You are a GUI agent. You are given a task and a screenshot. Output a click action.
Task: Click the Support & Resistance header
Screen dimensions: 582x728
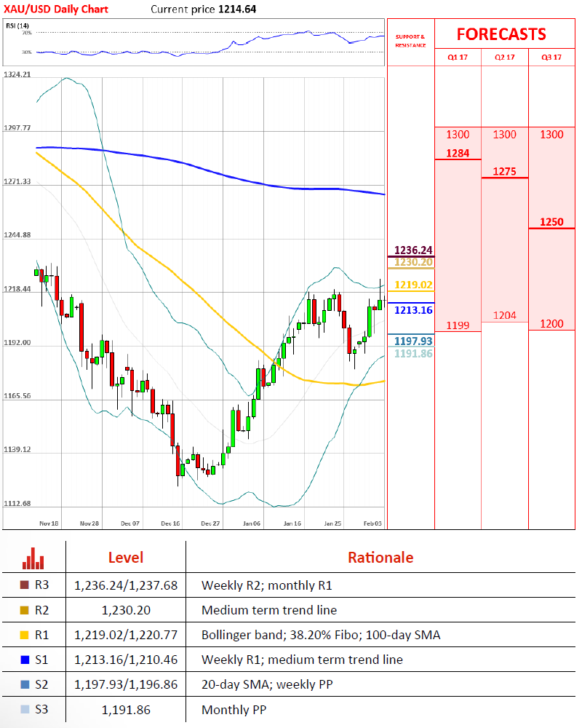click(x=410, y=41)
